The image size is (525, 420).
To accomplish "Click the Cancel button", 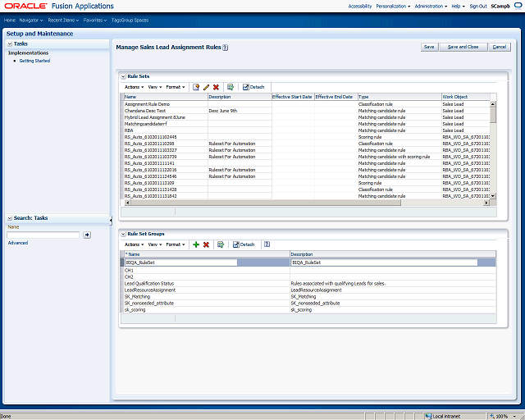I will point(500,47).
